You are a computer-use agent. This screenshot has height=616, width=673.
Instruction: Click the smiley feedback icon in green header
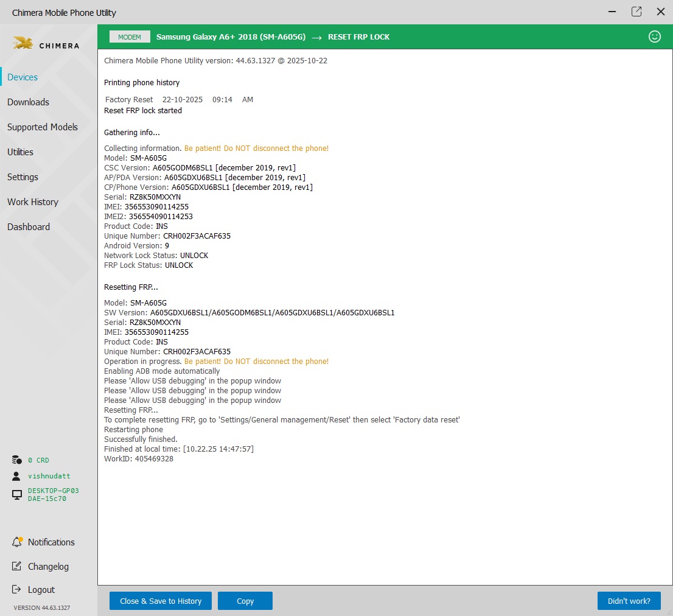point(654,37)
